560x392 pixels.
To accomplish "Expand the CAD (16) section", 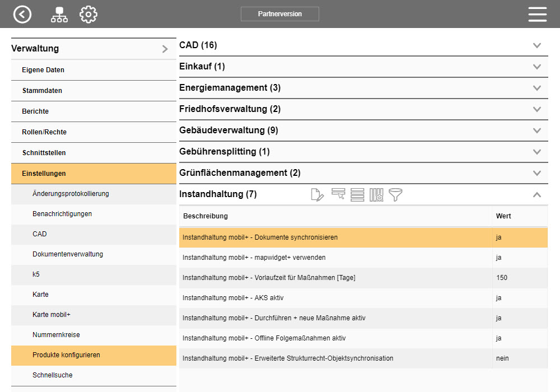I will pyautogui.click(x=536, y=45).
